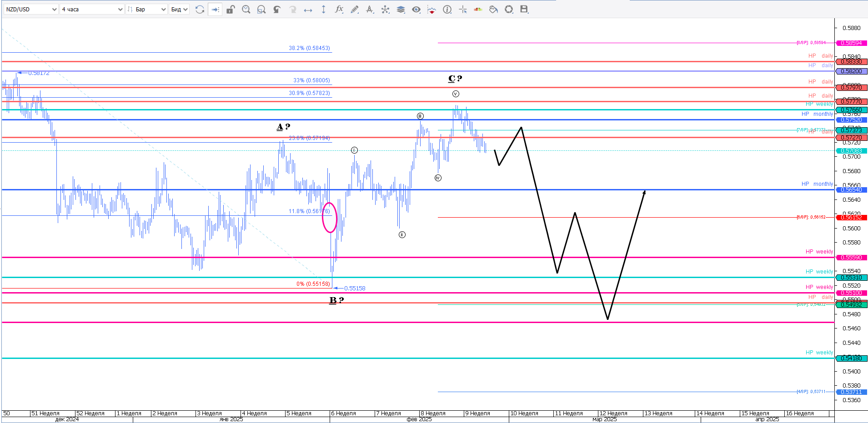This screenshot has width=868, height=423.
Task: Click 'фев 2025' on the time axis
Action: tap(419, 419)
